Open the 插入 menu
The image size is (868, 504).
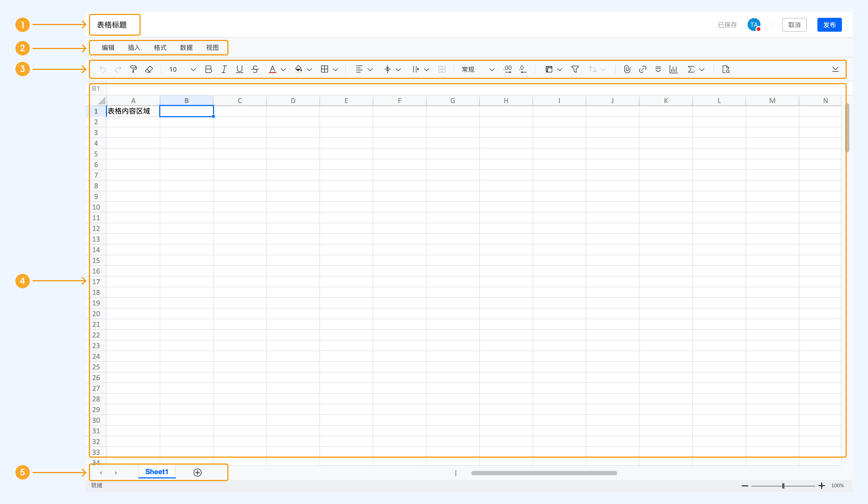134,47
